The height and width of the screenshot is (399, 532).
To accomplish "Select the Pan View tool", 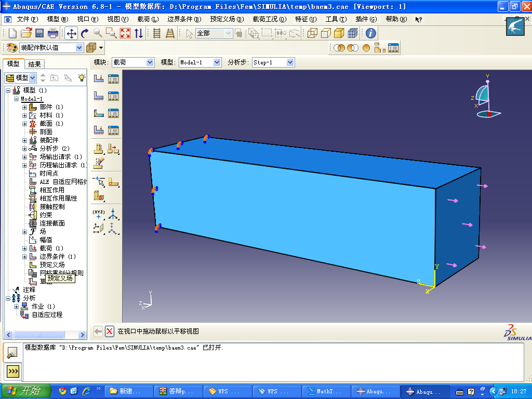I will 71,33.
